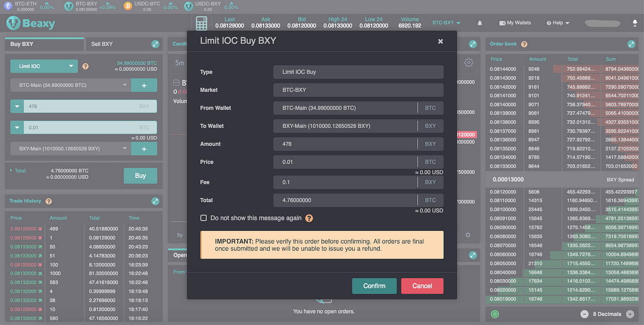Click the notifications bell icon
Screen dimensions: 644x325
480,23
